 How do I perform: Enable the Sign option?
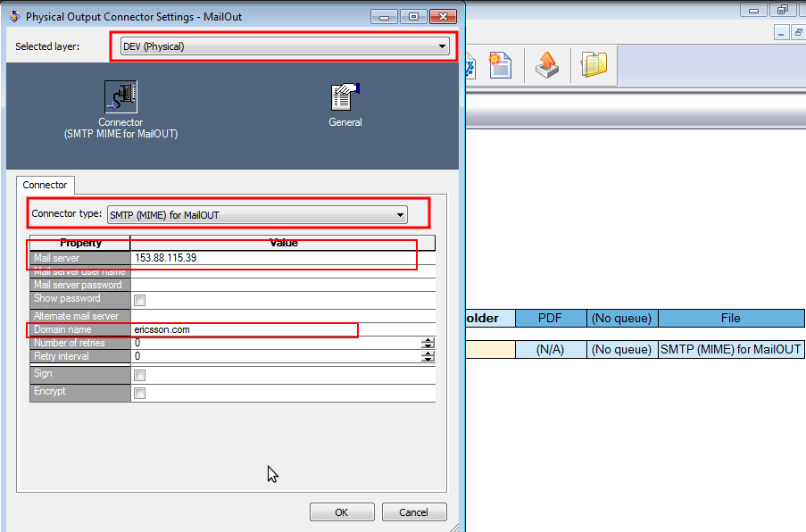click(x=139, y=374)
